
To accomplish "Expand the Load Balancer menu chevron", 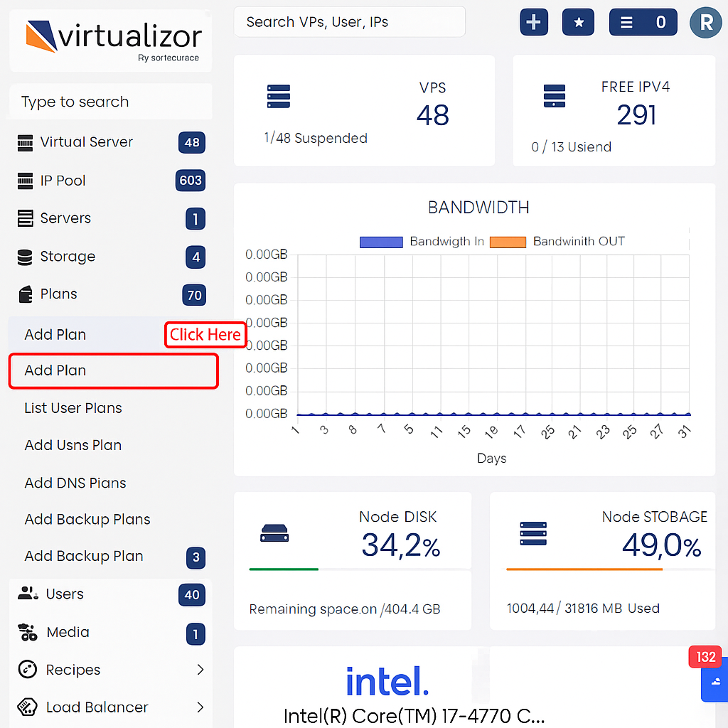I will [x=200, y=707].
